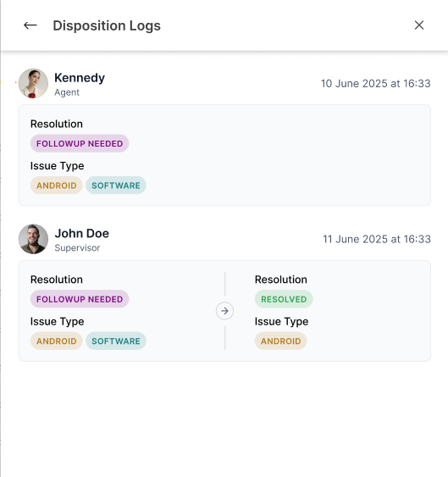Click the 10 June 2025 timestamp
This screenshot has width=448, height=477.
376,83
